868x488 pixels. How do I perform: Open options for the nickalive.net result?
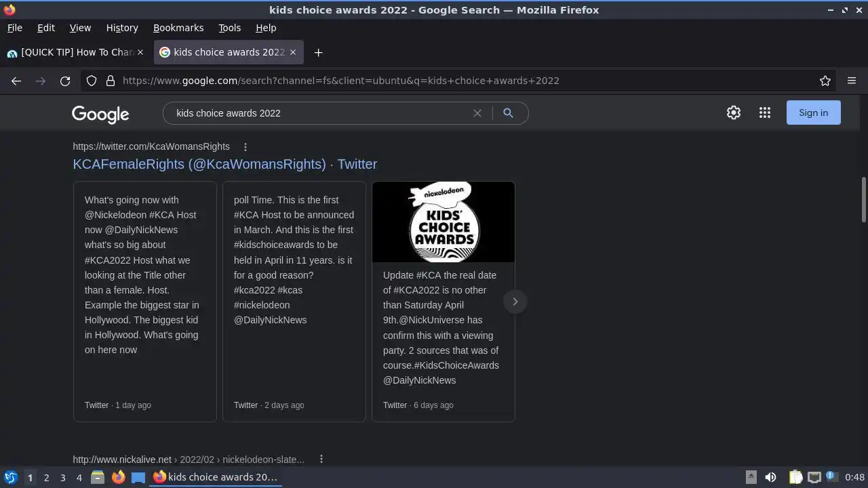321,460
